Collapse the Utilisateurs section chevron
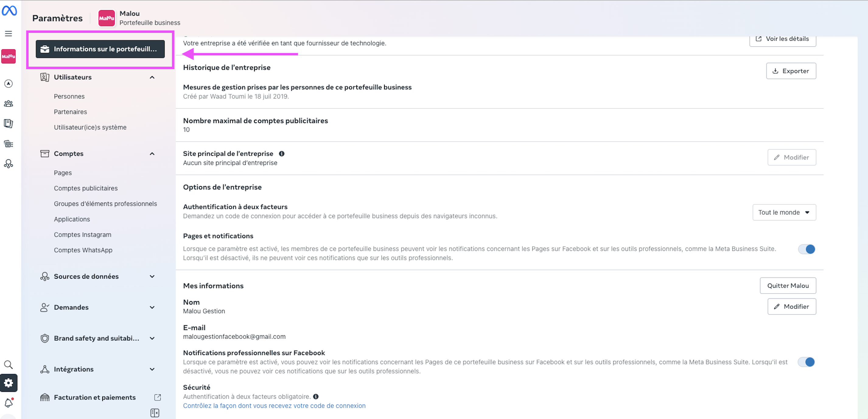 pyautogui.click(x=152, y=77)
